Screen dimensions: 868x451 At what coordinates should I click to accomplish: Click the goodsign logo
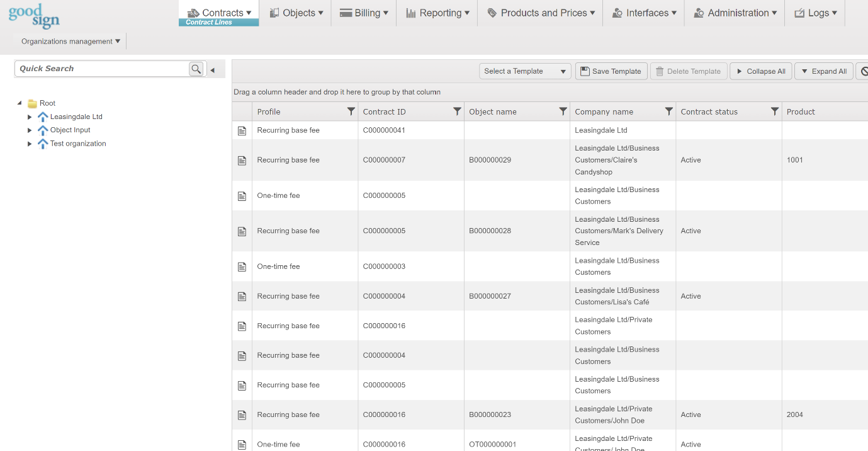click(35, 16)
